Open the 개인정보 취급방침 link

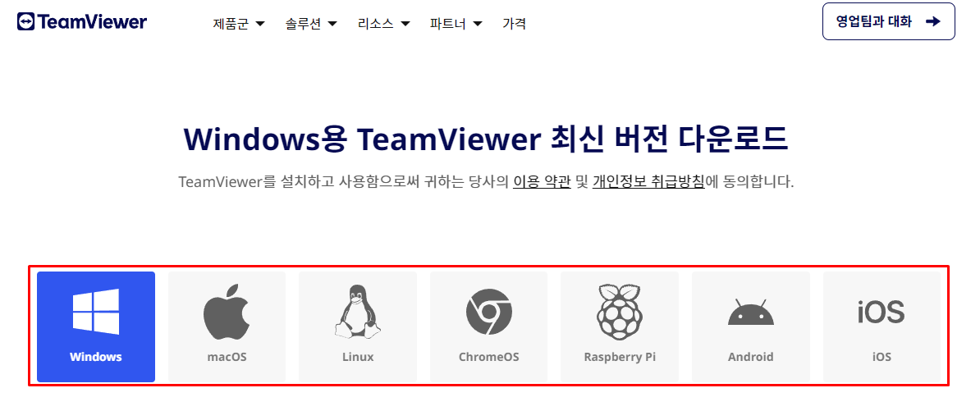point(648,182)
